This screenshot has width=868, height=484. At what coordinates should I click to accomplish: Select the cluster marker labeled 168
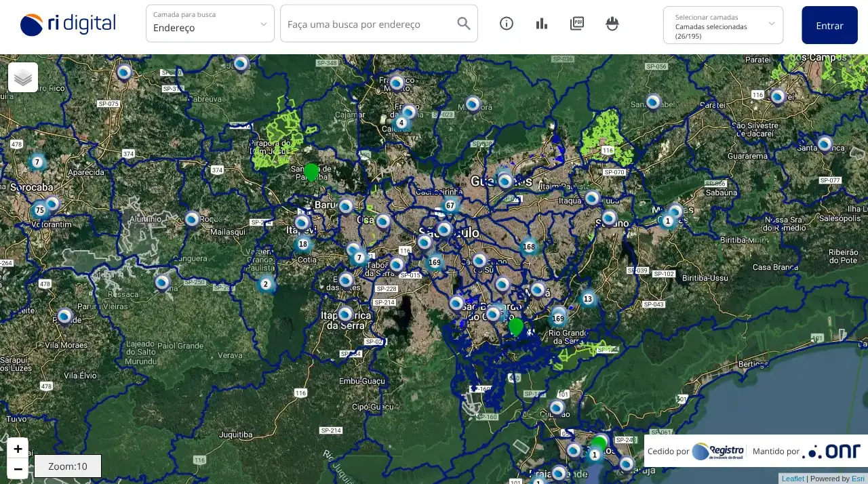coord(529,247)
